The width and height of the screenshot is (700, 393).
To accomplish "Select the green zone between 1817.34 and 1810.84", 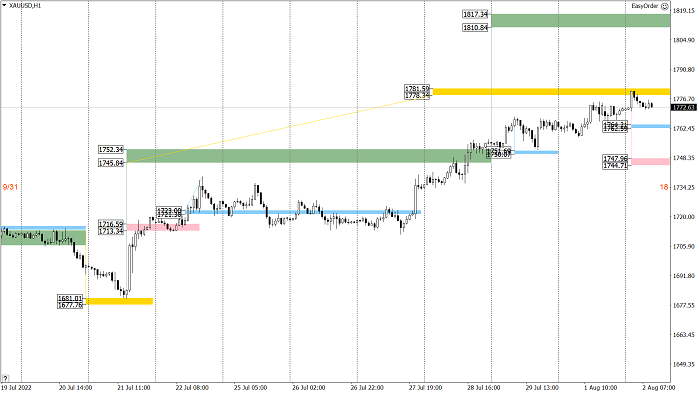I will tap(580, 21).
